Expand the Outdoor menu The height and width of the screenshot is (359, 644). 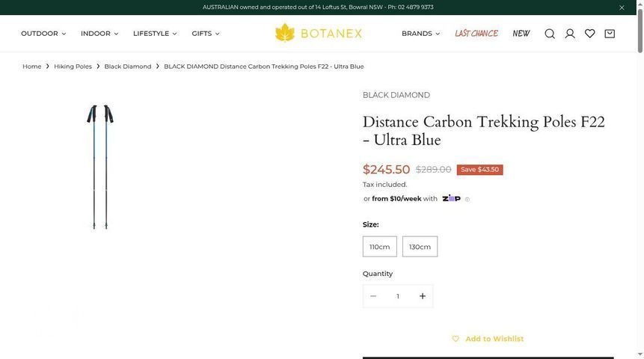point(43,34)
